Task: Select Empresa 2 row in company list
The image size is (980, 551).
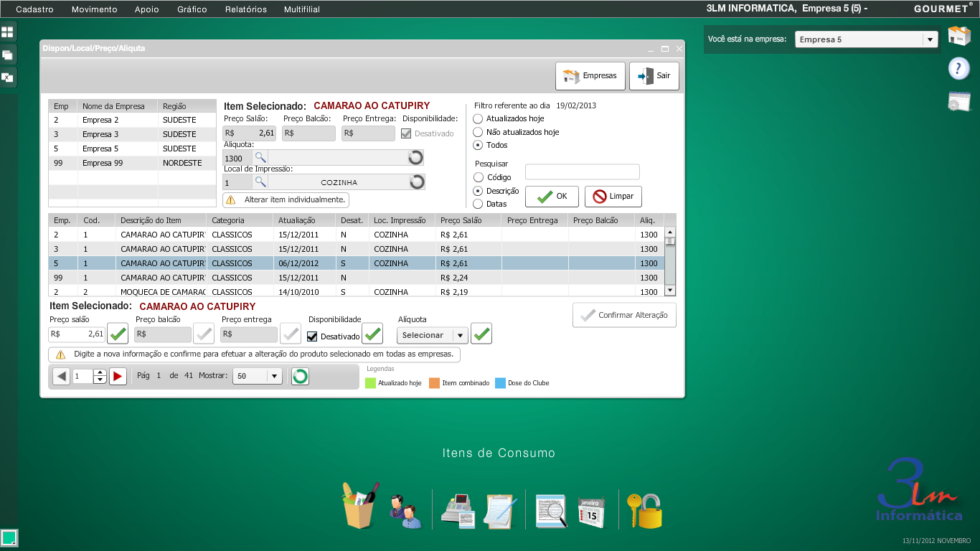Action: 132,120
